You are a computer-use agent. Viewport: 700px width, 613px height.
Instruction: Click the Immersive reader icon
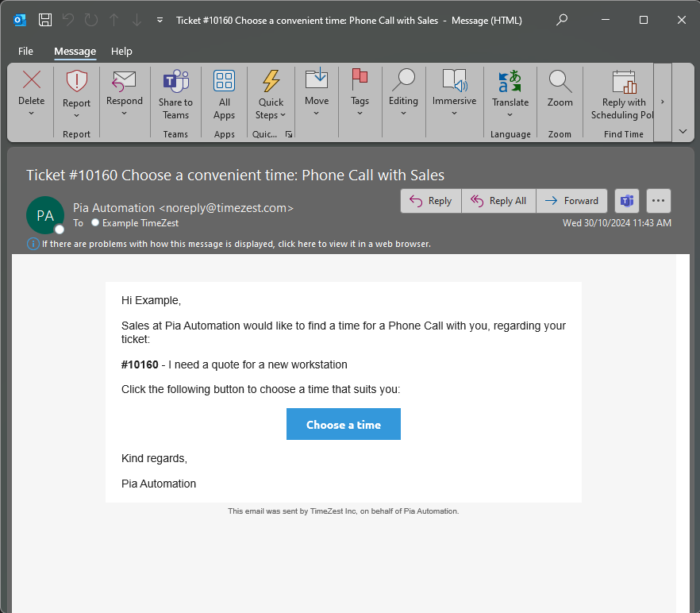pyautogui.click(x=455, y=80)
